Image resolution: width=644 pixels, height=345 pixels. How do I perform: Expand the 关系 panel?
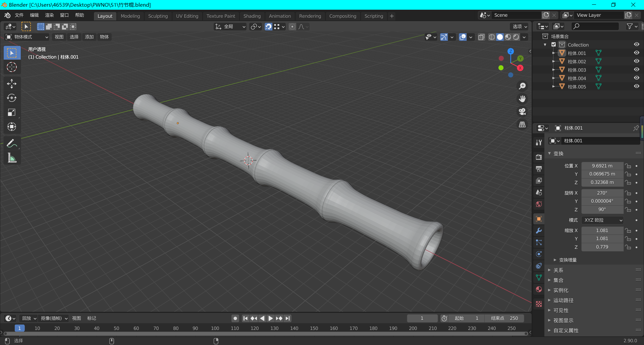558,270
